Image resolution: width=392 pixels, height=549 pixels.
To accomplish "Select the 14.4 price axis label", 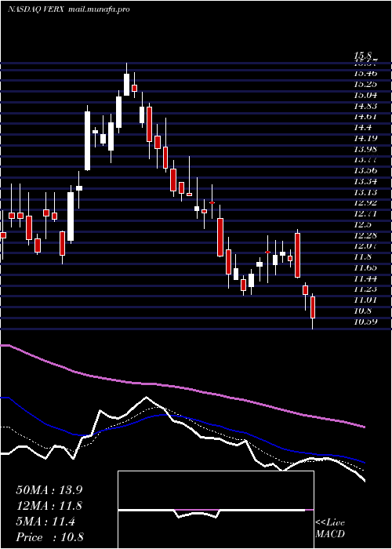I will (362, 128).
